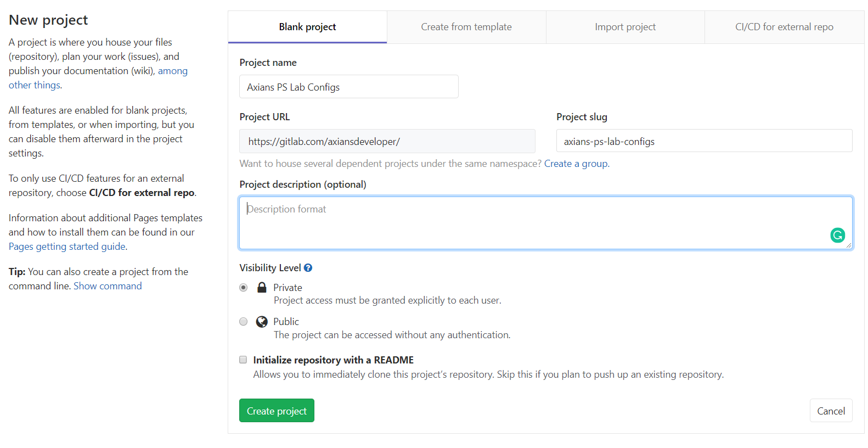The width and height of the screenshot is (868, 448).
Task: Switch to the Blank project tab
Action: (x=307, y=27)
